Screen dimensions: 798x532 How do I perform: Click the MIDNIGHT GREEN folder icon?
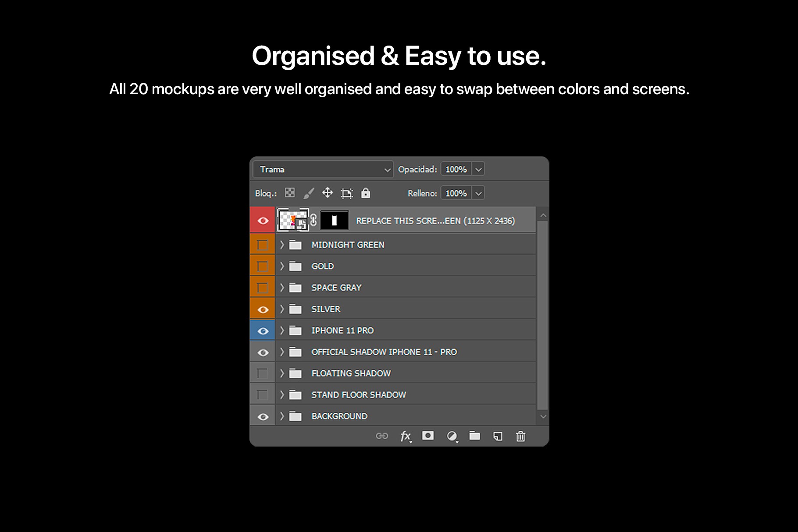[x=296, y=245]
